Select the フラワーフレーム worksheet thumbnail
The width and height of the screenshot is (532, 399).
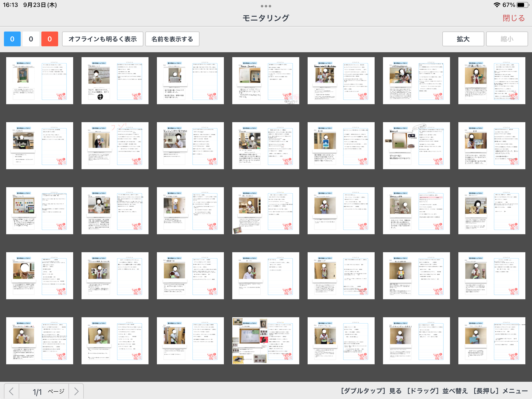(341, 341)
